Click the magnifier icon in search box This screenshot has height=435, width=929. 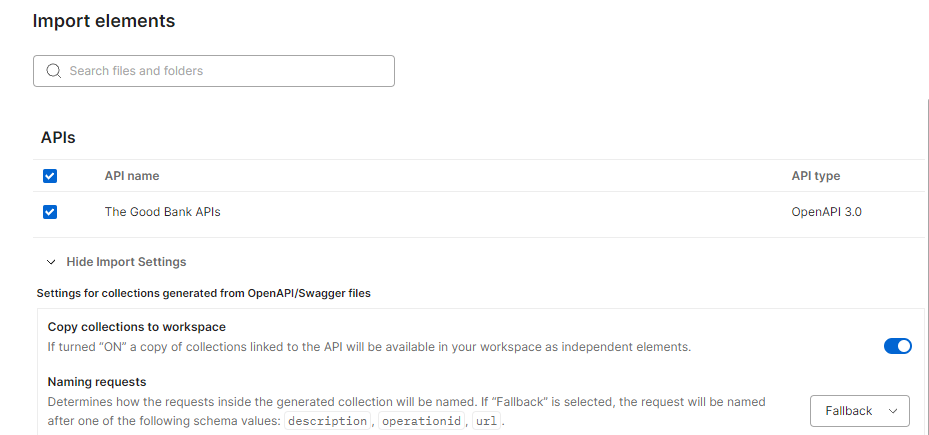[54, 71]
